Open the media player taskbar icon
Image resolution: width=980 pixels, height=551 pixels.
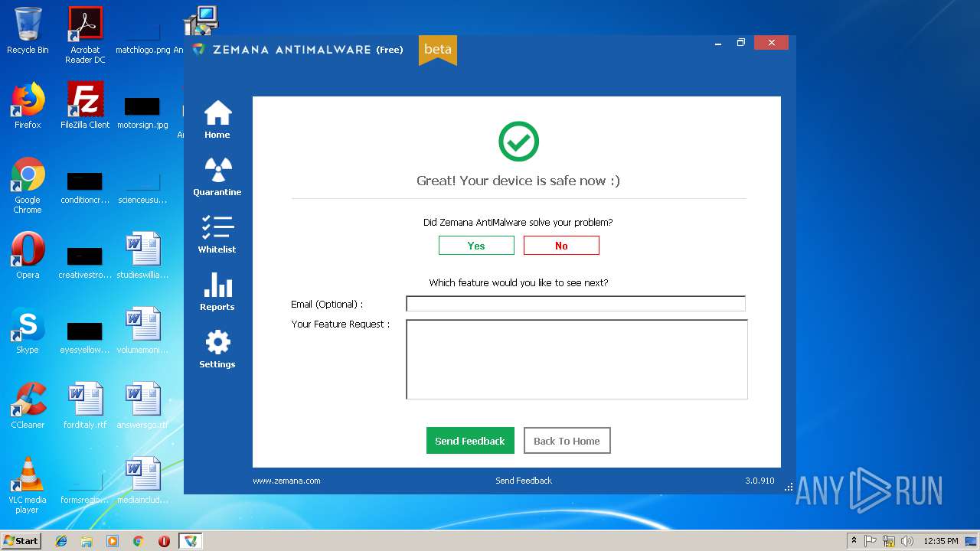tap(113, 541)
